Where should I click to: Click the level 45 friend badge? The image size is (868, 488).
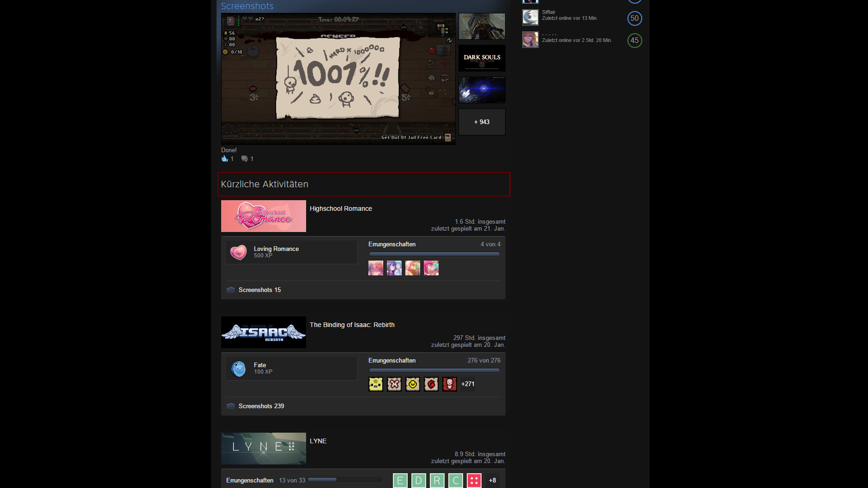pyautogui.click(x=635, y=41)
